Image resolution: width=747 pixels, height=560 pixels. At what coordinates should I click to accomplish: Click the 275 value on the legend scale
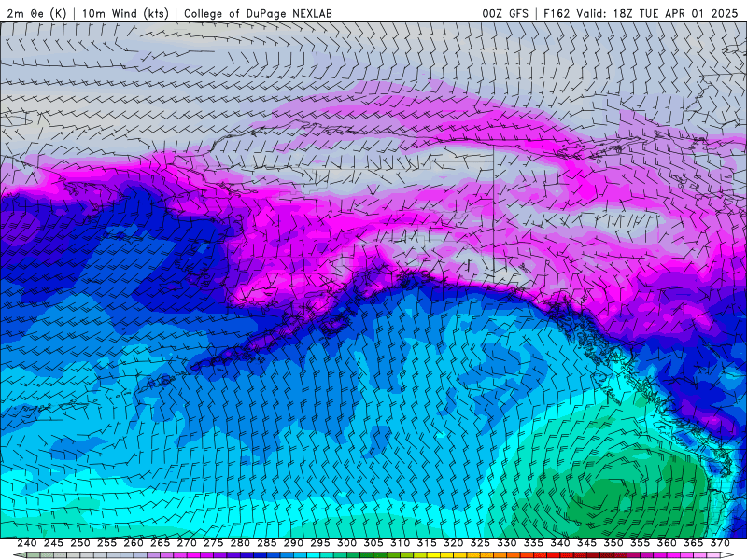(x=214, y=543)
